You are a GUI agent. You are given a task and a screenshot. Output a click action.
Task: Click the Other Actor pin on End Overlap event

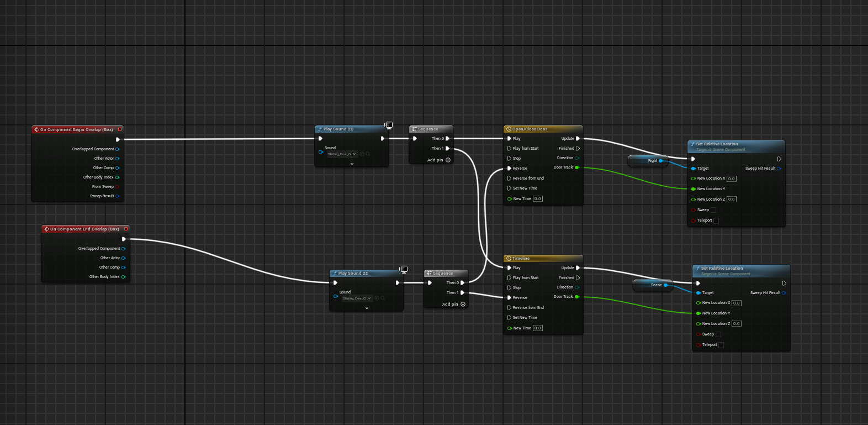pyautogui.click(x=124, y=258)
